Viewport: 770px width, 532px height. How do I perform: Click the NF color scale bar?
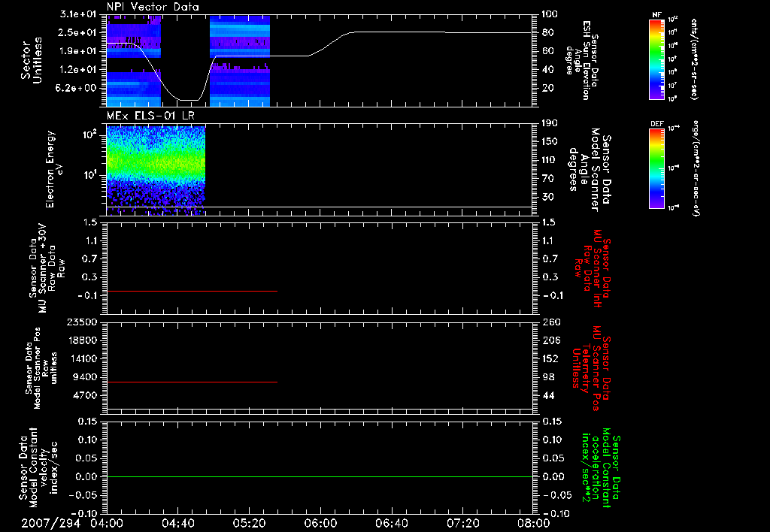(657, 59)
